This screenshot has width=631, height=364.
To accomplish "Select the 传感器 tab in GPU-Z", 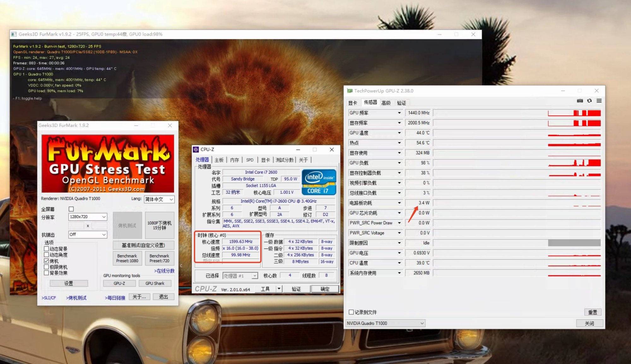I will (370, 102).
